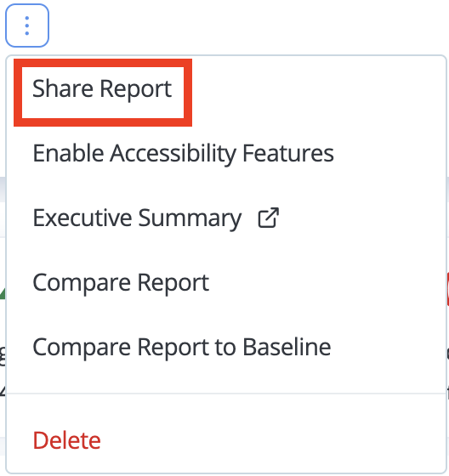The height and width of the screenshot is (476, 449).
Task: Select Share Report from the menu
Action: 102,88
